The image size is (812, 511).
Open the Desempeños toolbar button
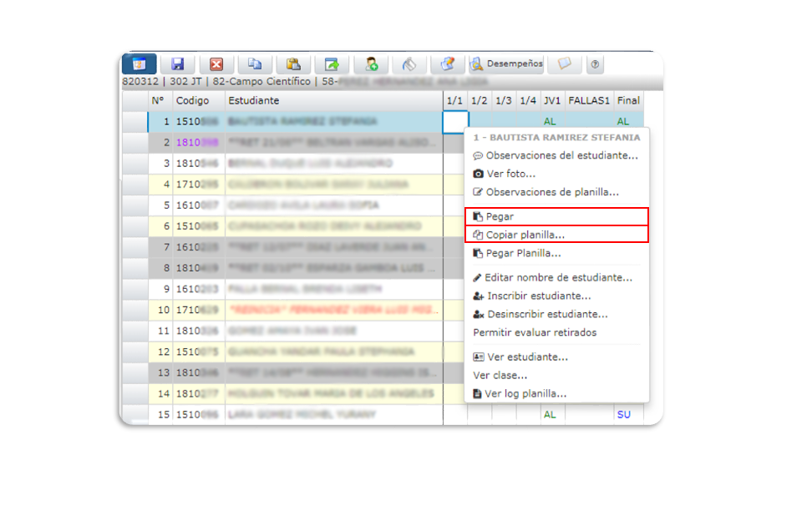click(506, 63)
